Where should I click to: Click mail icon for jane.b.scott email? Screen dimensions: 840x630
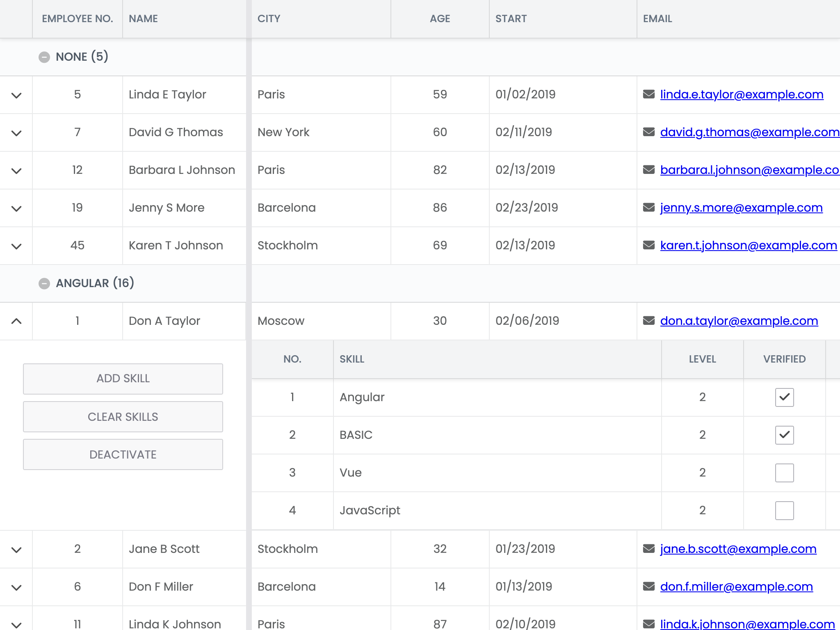click(648, 549)
